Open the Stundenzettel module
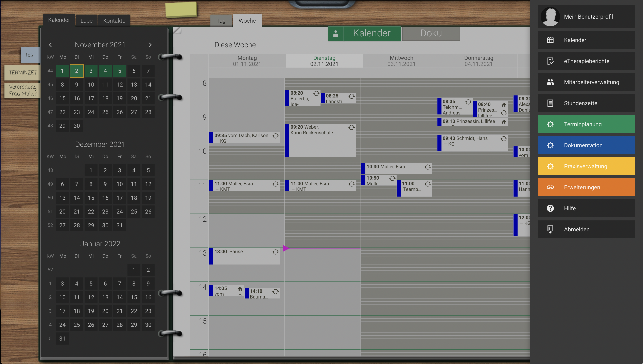Screen dimensions: 643x364 click(x=586, y=103)
